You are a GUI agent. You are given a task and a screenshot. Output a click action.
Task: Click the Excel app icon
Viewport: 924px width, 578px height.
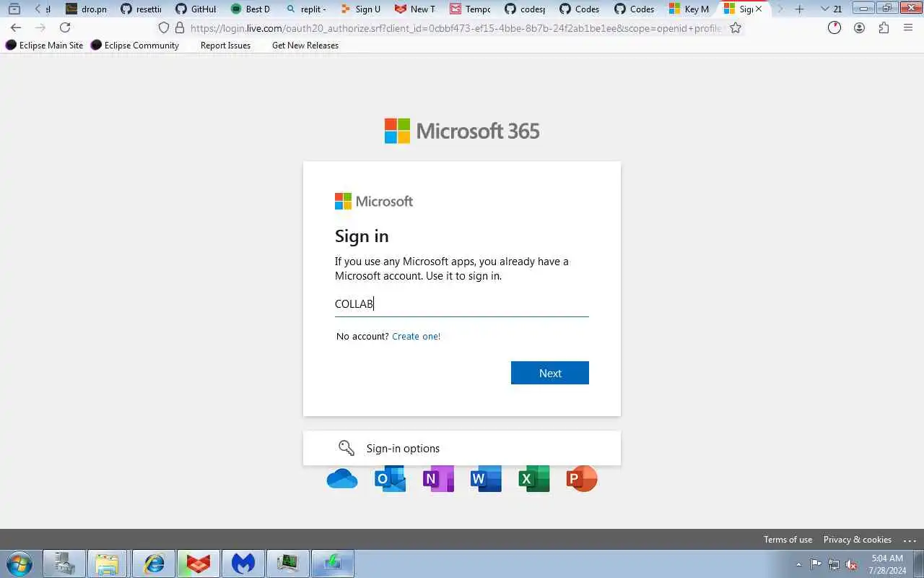534,479
